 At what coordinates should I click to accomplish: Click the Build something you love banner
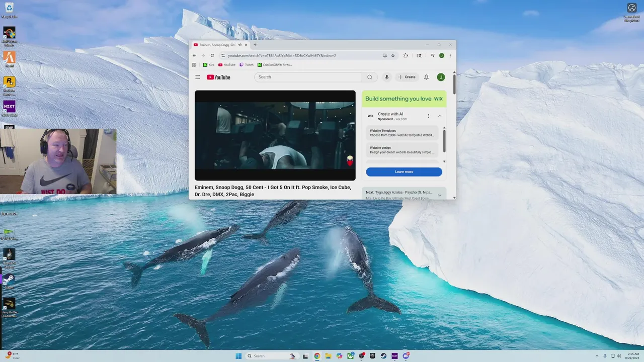click(404, 99)
